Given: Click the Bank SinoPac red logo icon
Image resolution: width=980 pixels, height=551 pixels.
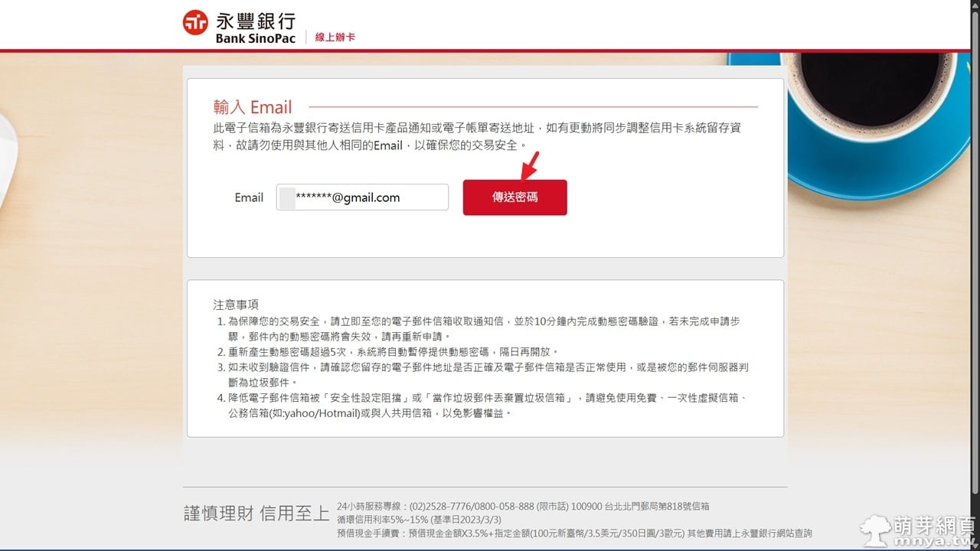Looking at the screenshot, I should pos(195,23).
